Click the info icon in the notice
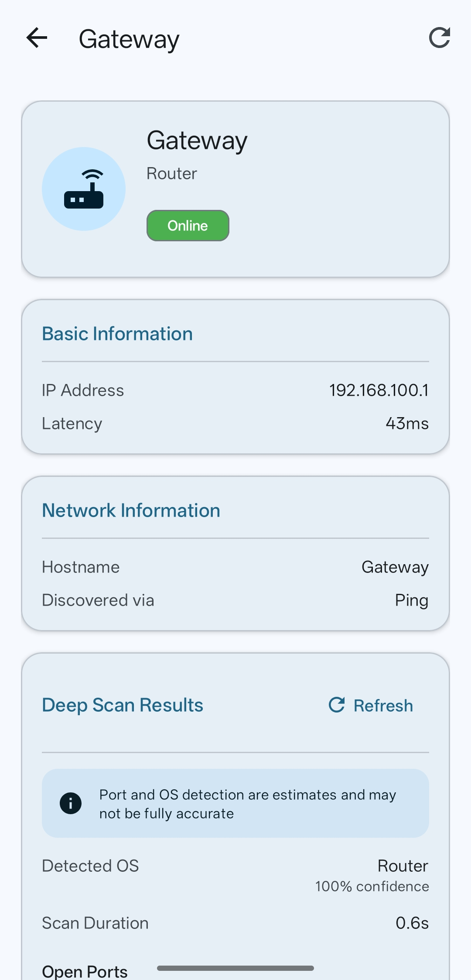The height and width of the screenshot is (980, 471). (x=71, y=803)
